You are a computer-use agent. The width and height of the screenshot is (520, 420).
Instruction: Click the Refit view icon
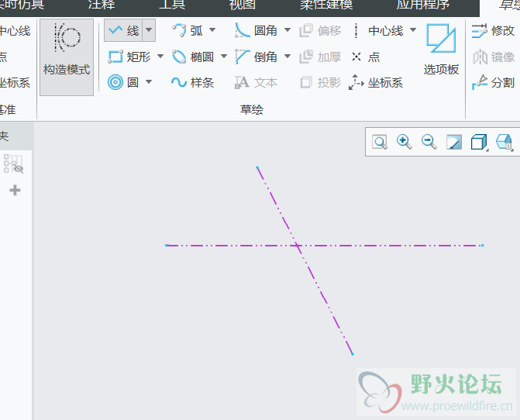click(x=380, y=142)
